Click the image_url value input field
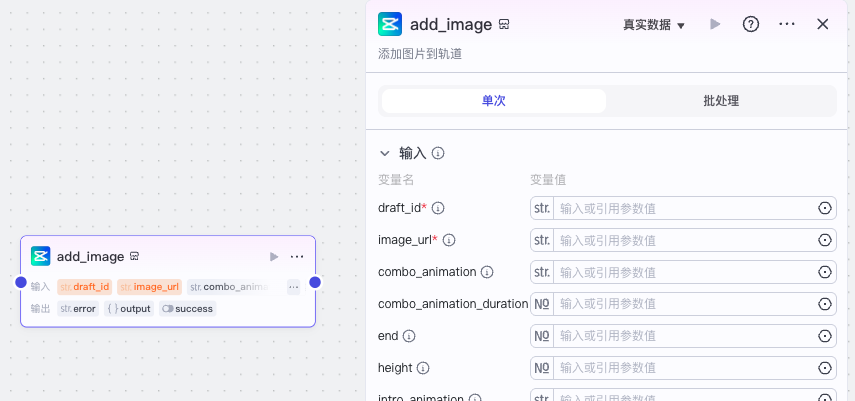 [685, 240]
